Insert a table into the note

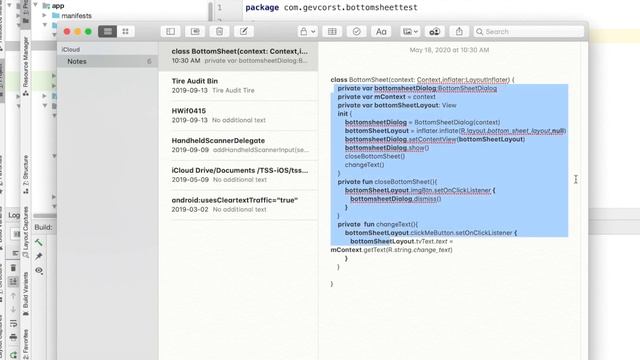tap(332, 31)
